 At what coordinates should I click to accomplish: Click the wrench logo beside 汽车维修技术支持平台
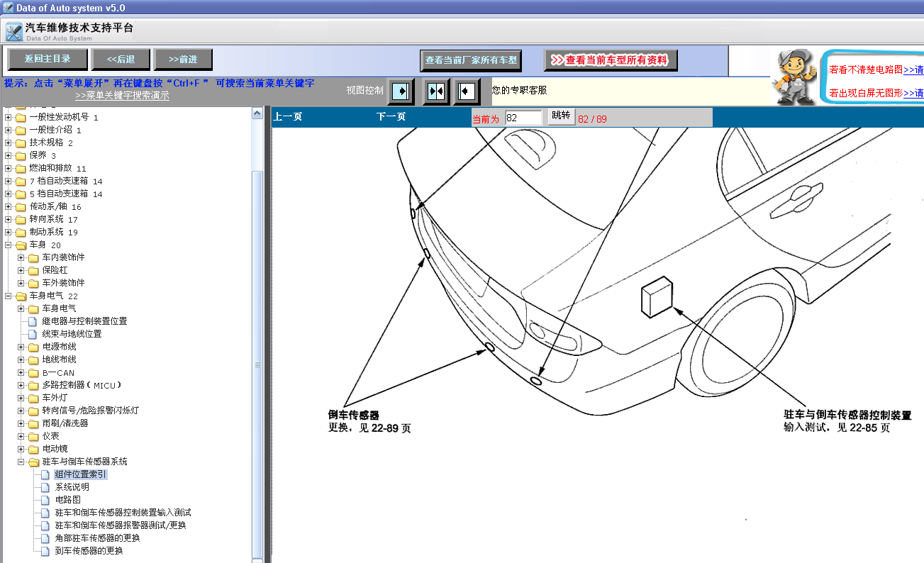(x=13, y=32)
